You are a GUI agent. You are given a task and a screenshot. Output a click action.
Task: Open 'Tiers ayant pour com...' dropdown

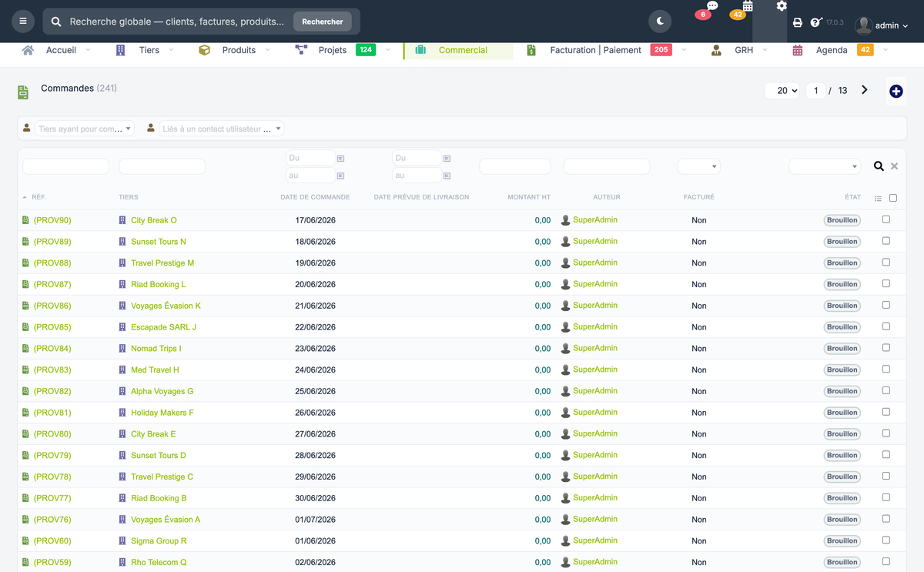[84, 129]
